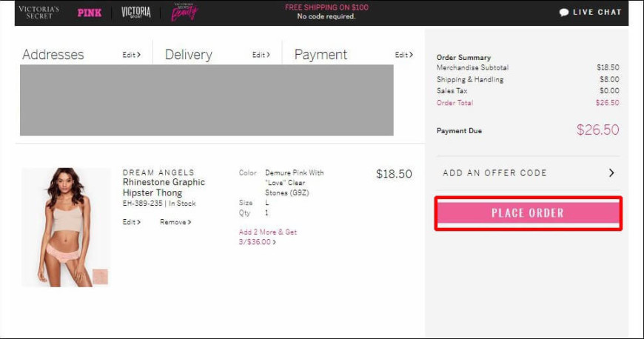Remove the Hipster Thong from order
644x339 pixels.
tap(175, 222)
